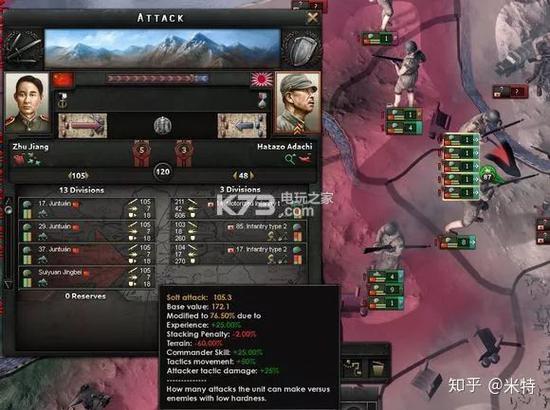
Task: Click the defender skill 3 ribbon
Action: coord(184,152)
